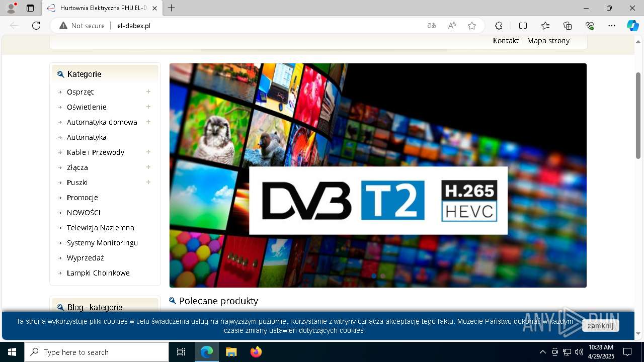Open notification center icon
Viewport: 644px width, 362px height.
coord(627,352)
